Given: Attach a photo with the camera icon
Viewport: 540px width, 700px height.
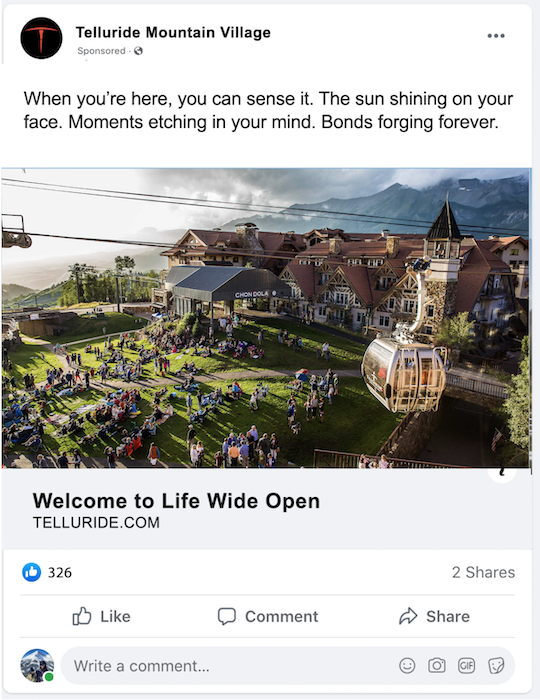Looking at the screenshot, I should (437, 666).
